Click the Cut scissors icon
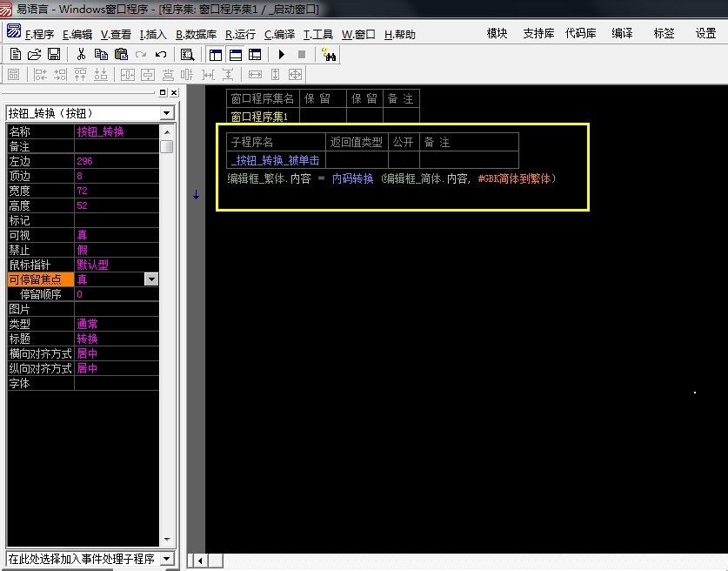 point(81,54)
